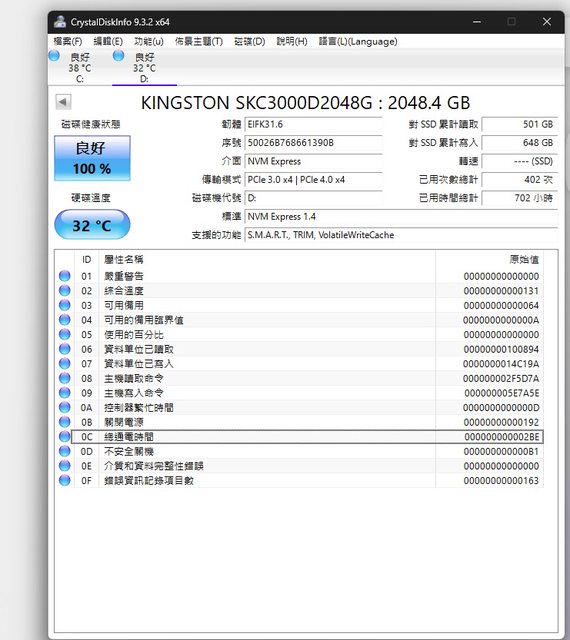This screenshot has width=570, height=640.
Task: Click the transfer mode field PCIe 3.0 x4
Action: (313, 180)
